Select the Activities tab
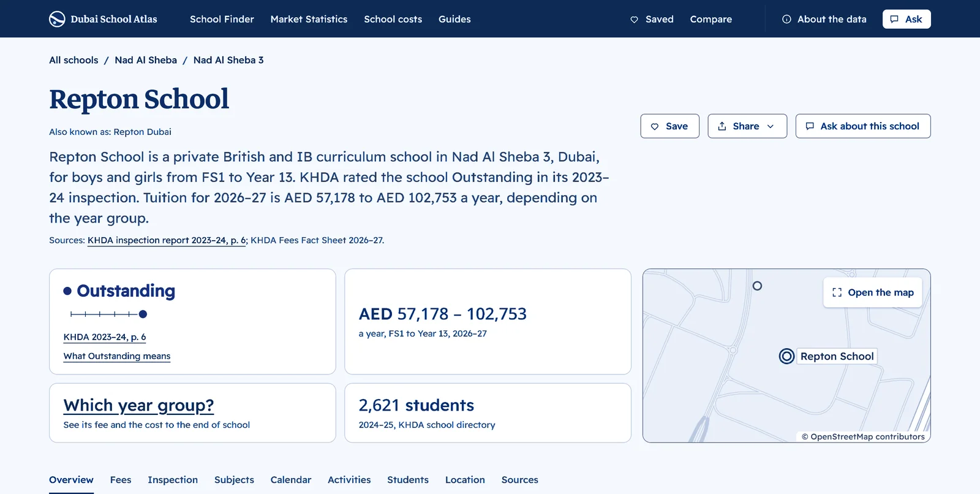Screen dimensions: 980x494 (x=349, y=480)
